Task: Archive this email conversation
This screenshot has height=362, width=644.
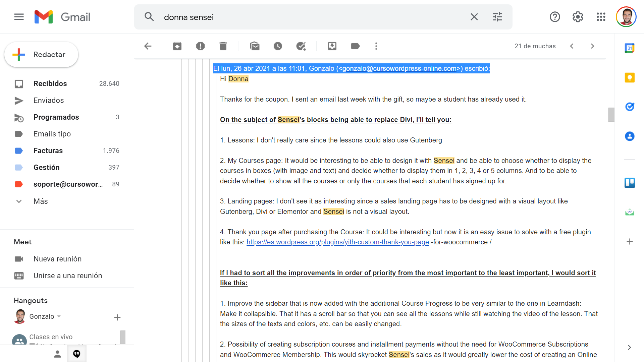Action: (x=177, y=46)
